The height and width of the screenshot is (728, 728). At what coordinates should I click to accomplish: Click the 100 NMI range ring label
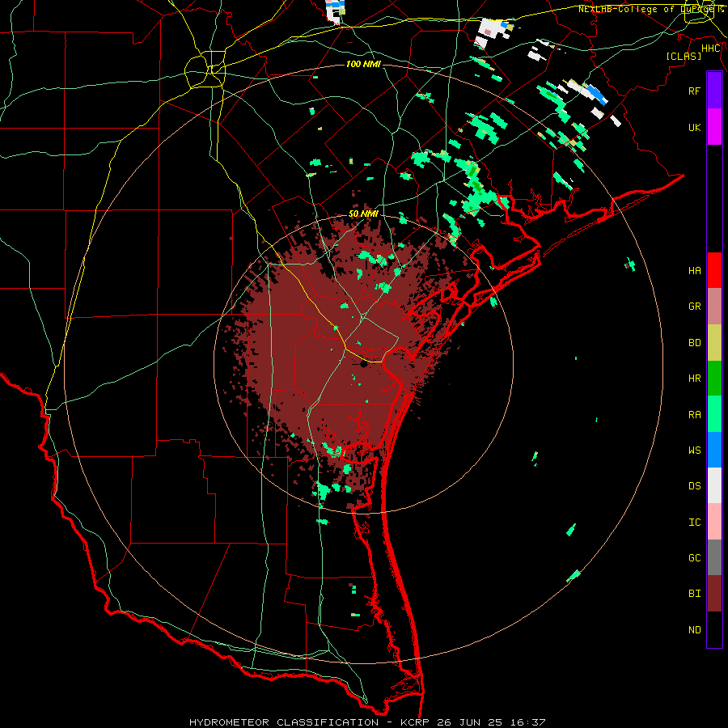click(x=363, y=64)
